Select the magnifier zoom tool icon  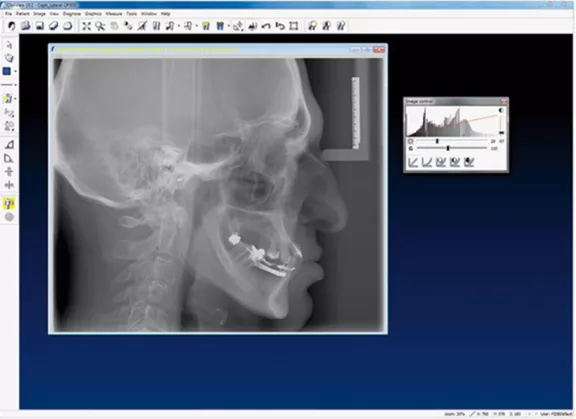pyautogui.click(x=100, y=26)
